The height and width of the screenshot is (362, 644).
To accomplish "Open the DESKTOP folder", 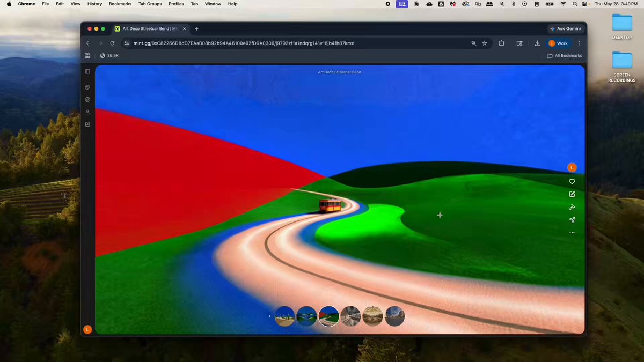I will pos(622,27).
